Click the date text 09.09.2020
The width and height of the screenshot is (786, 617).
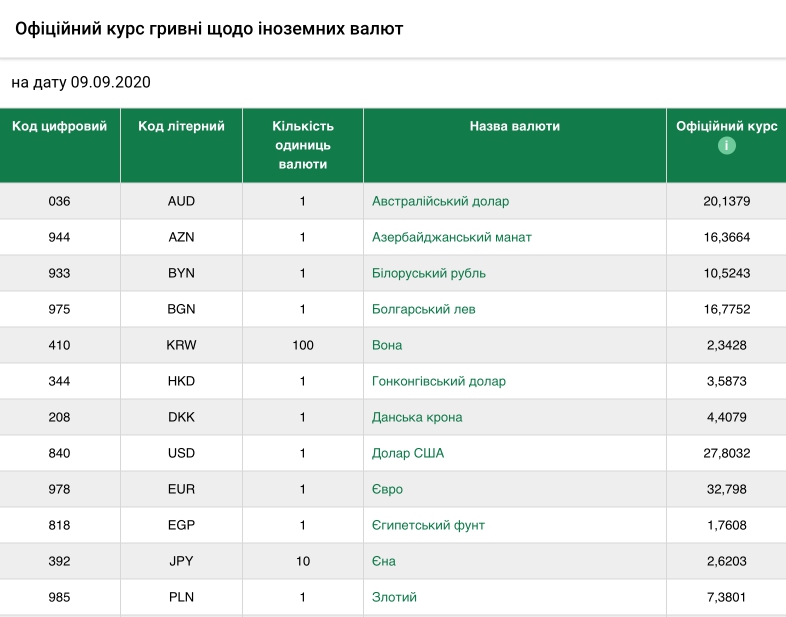(x=110, y=82)
